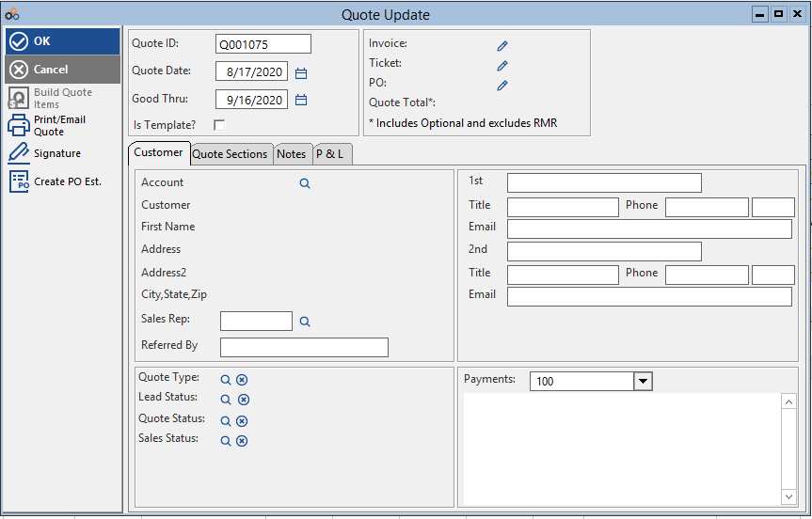Click the 1st contact phone extension field
The image size is (812, 519).
(x=773, y=207)
